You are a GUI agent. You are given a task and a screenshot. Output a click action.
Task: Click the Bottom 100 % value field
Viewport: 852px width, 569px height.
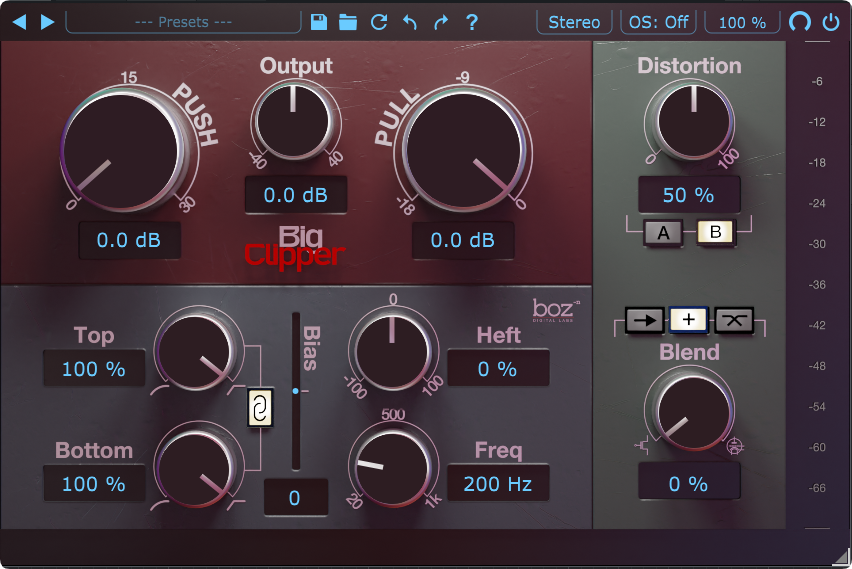pyautogui.click(x=94, y=483)
